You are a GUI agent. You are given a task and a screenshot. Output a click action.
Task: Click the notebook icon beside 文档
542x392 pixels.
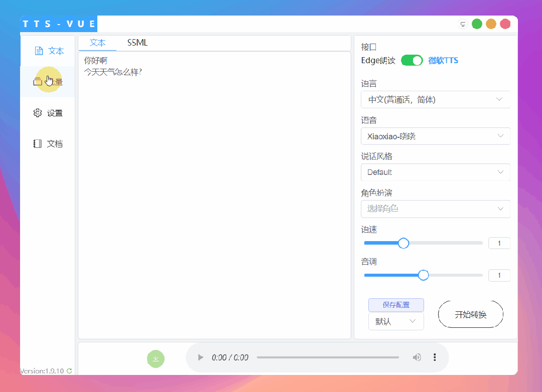click(37, 144)
